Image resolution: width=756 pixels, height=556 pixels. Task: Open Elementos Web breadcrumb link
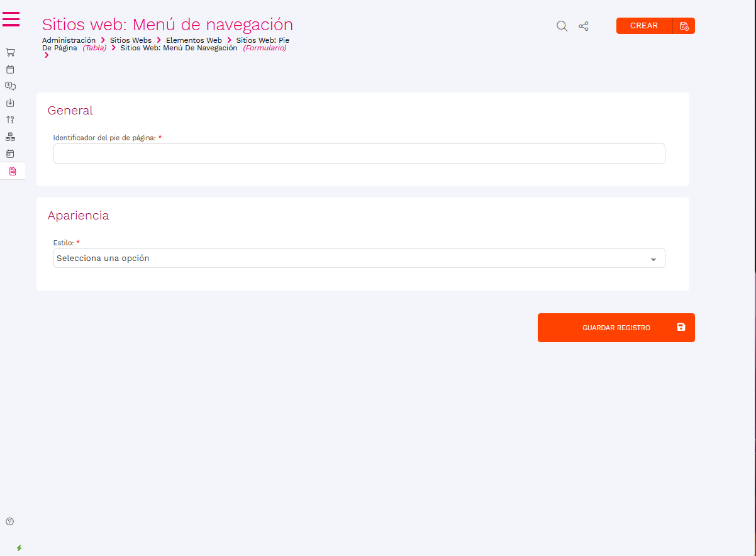coord(194,40)
